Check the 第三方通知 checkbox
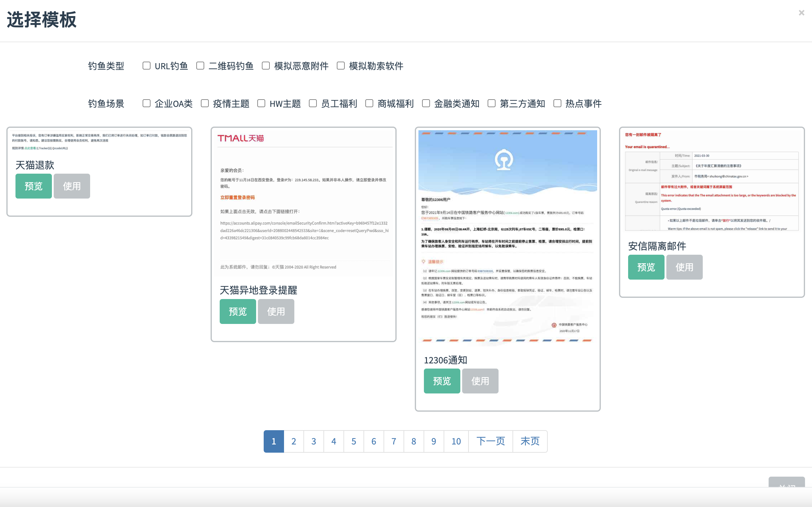Screen dimensions: 812x507 click(492, 103)
